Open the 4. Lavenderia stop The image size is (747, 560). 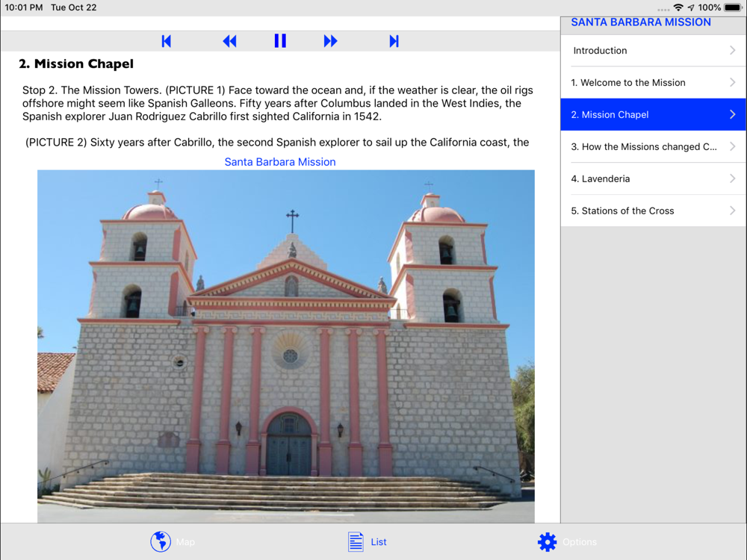pyautogui.click(x=653, y=178)
